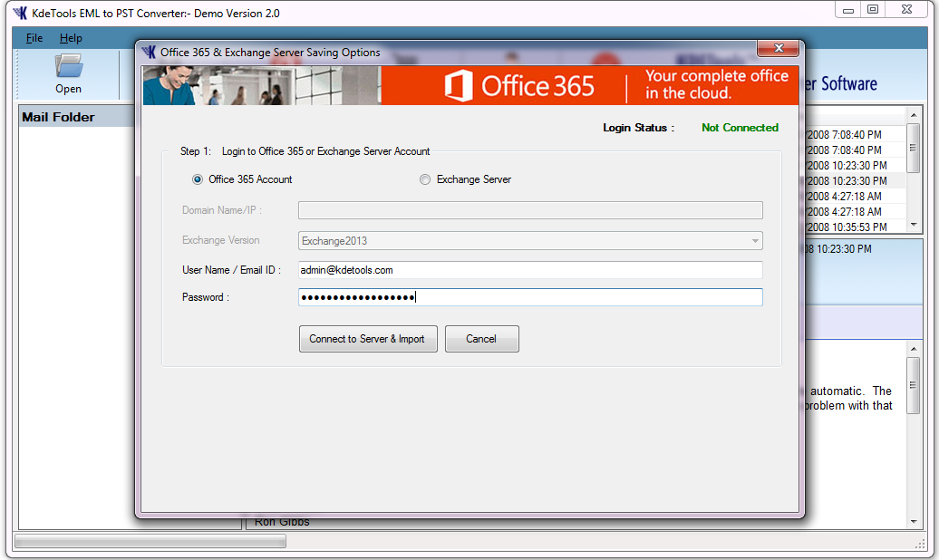Select the Exchange Server radio button

(424, 179)
